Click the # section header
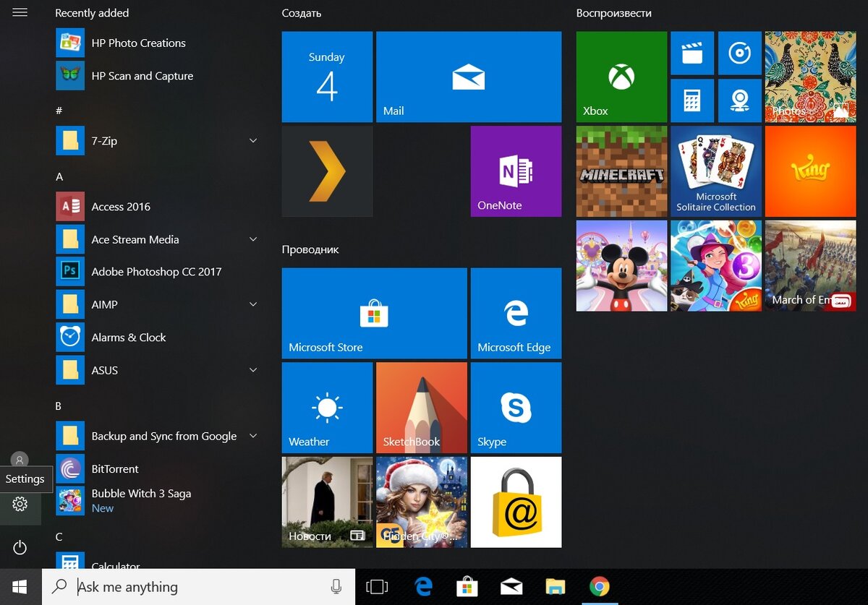Viewport: 868px width, 605px height. (x=59, y=111)
